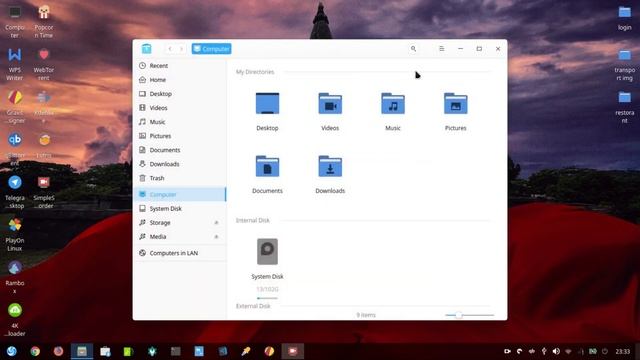
Task: Click the screen recorder taskbar icon
Action: coord(293,351)
